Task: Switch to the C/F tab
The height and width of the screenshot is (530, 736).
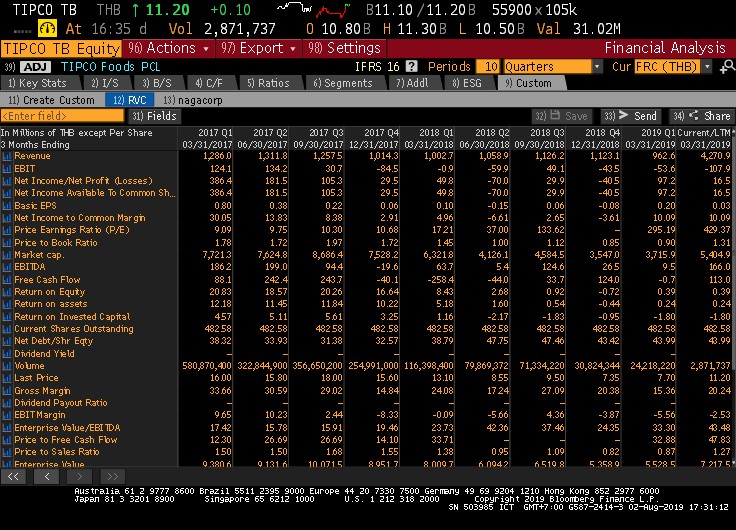Action: pos(209,84)
